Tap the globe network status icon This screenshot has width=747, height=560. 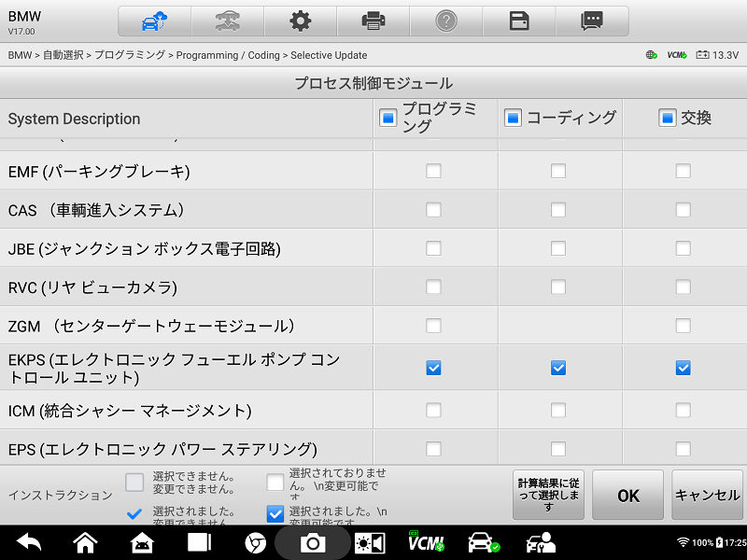(x=651, y=55)
